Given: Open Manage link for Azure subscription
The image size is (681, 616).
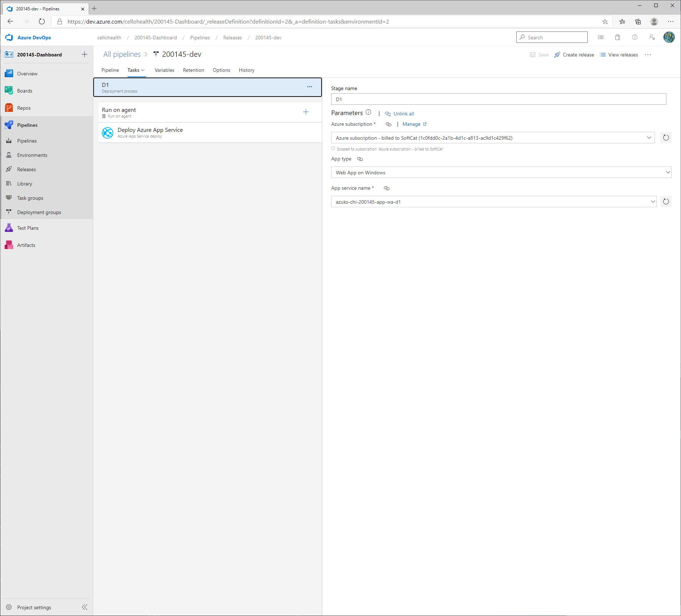Looking at the screenshot, I should (412, 124).
